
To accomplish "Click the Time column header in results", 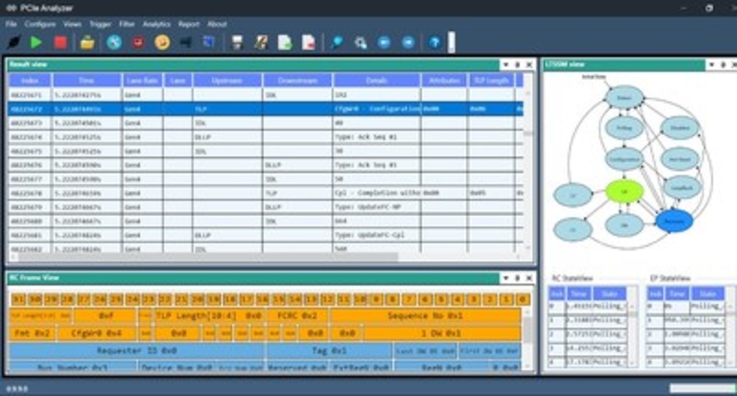I will (x=86, y=80).
